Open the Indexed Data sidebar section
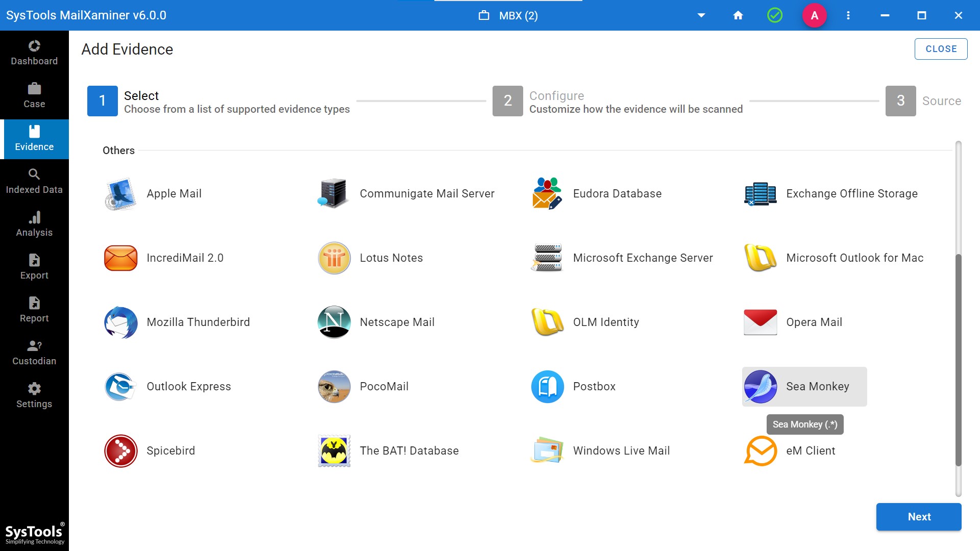The image size is (980, 551). (34, 181)
